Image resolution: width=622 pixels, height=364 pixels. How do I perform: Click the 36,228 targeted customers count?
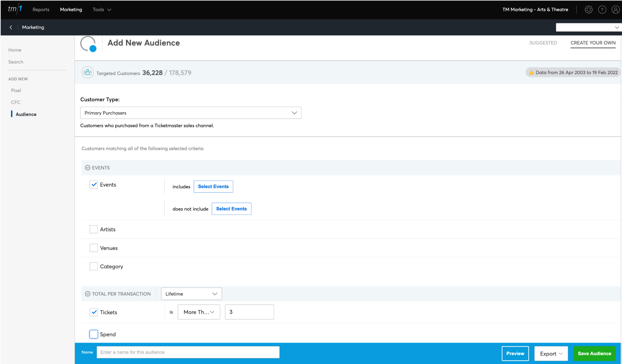pyautogui.click(x=153, y=73)
